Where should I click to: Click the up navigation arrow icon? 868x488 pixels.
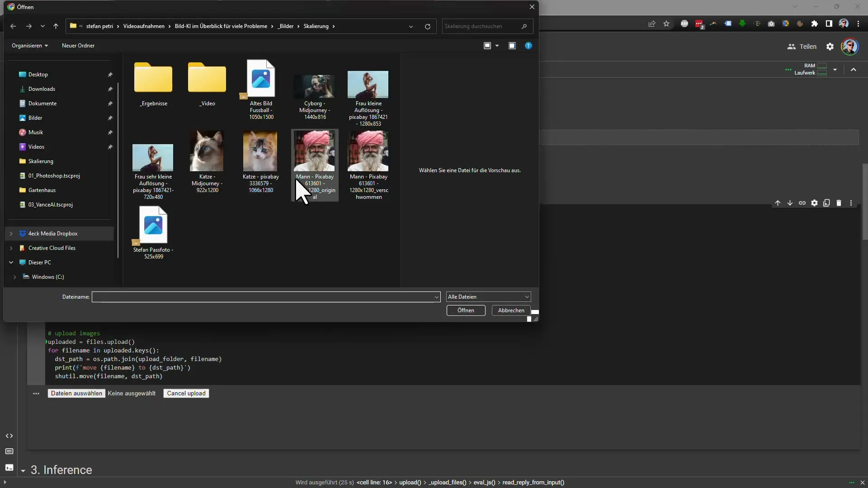pyautogui.click(x=56, y=26)
